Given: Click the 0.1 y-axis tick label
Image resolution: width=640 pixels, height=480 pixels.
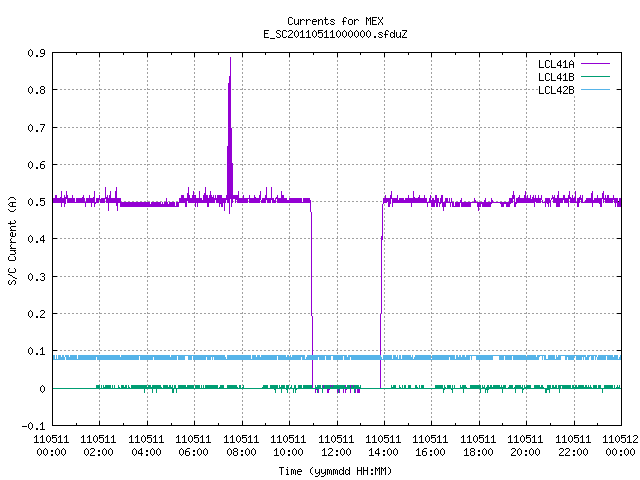Looking at the screenshot, I should click(x=36, y=351).
